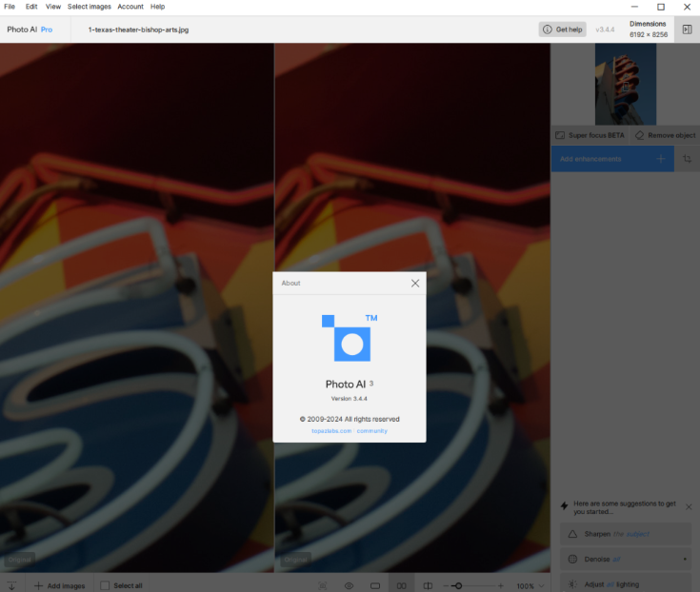Click the right pane Original label
Image resolution: width=700 pixels, height=592 pixels.
point(295,560)
